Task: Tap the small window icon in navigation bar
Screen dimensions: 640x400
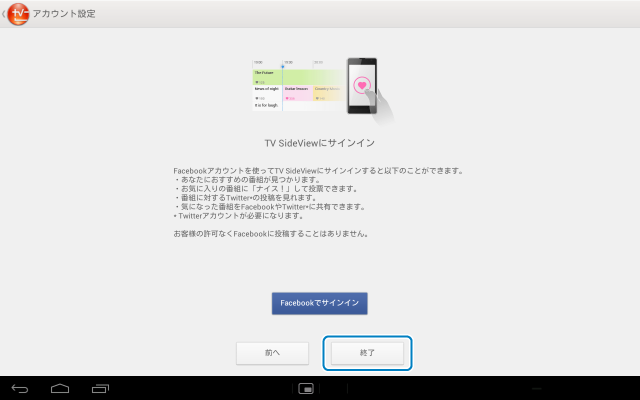Action: (307, 388)
